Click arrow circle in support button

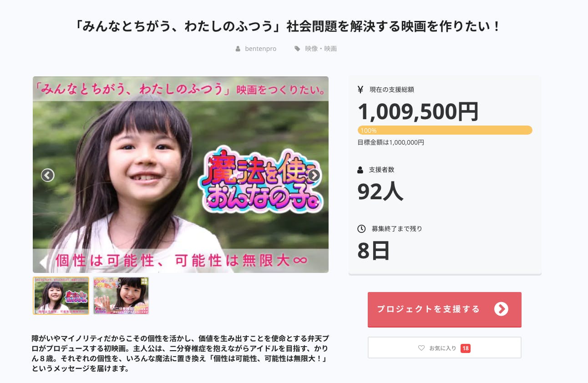point(501,309)
